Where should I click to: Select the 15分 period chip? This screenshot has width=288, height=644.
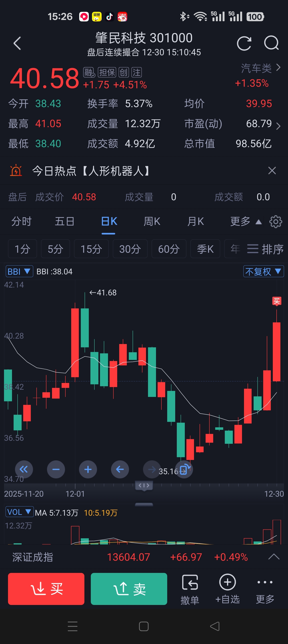(91, 249)
